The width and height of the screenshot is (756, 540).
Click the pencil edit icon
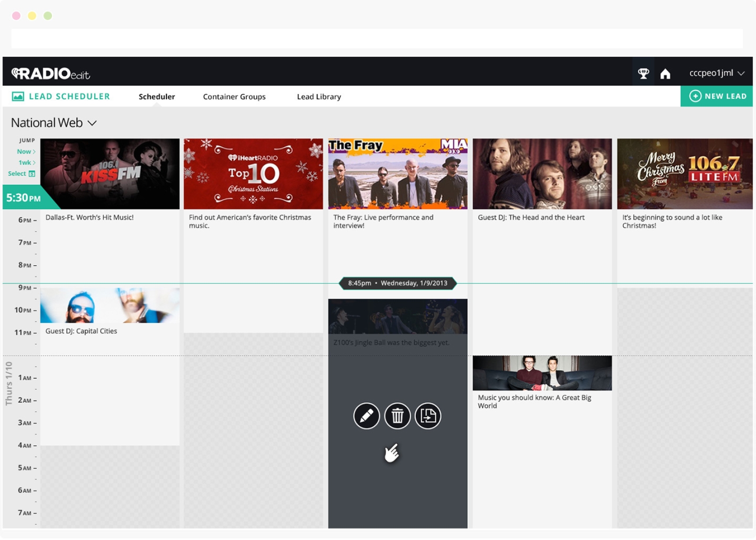tap(367, 416)
